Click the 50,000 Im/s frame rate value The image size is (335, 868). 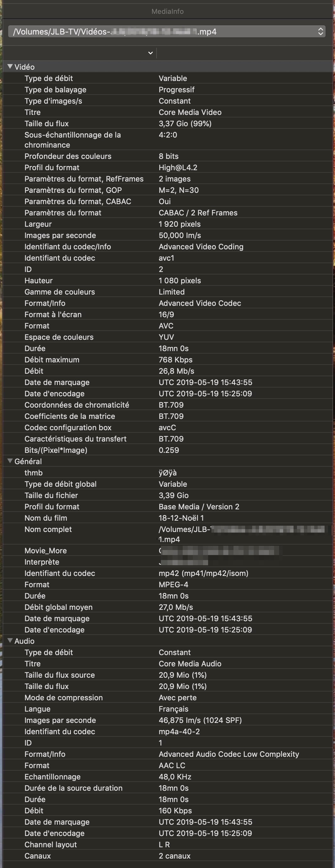(x=180, y=235)
